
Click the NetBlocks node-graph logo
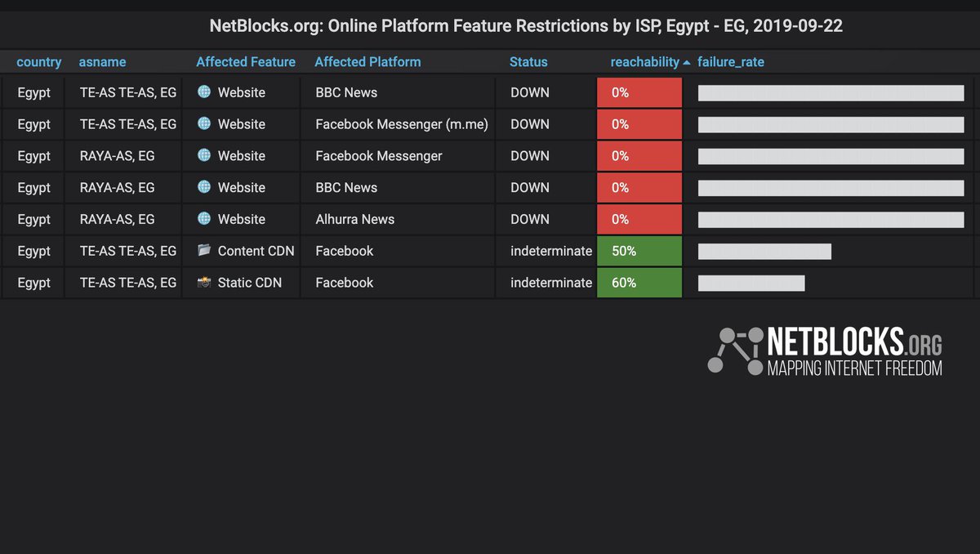(x=733, y=350)
